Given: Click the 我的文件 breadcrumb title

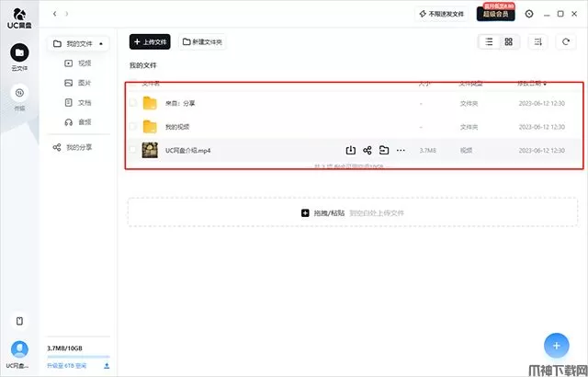Looking at the screenshot, I should pos(143,65).
